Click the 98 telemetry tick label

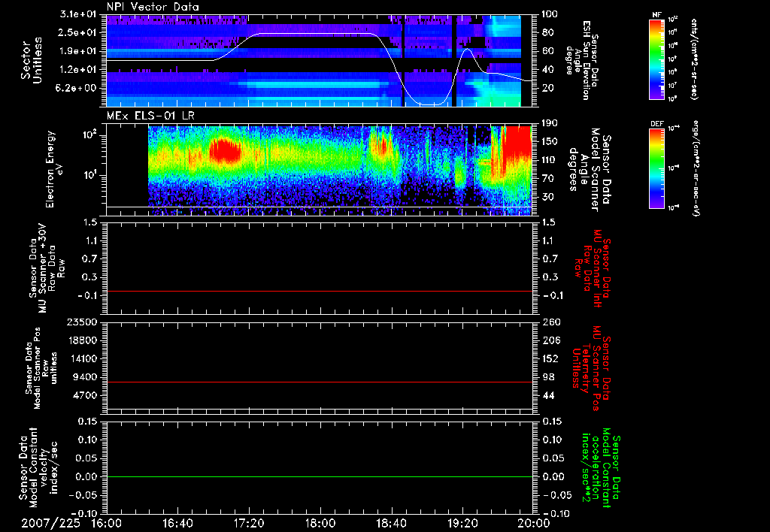click(548, 377)
